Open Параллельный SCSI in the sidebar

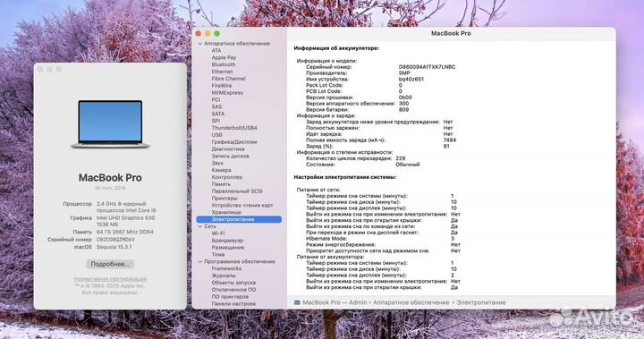237,191
